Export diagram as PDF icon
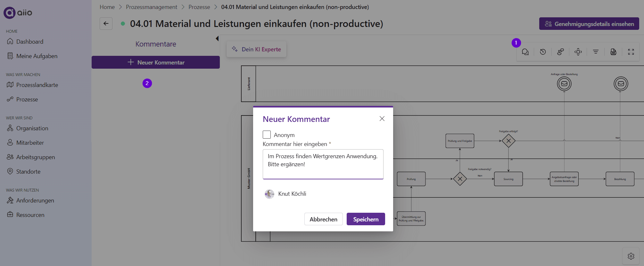Viewport: 644px width, 266px height. (x=613, y=52)
